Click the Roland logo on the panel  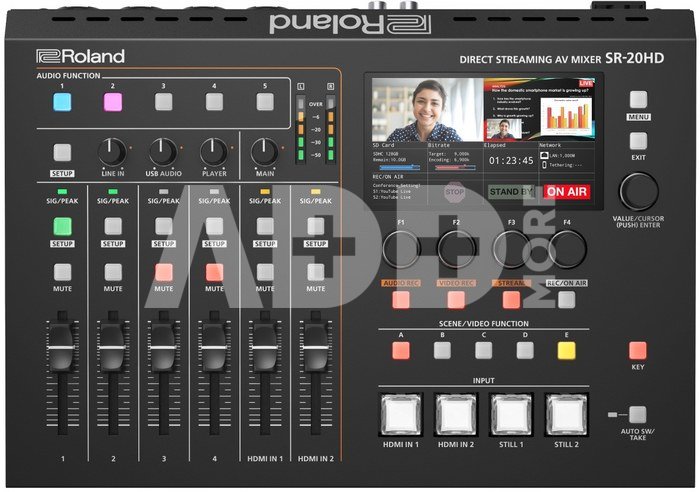[80, 56]
